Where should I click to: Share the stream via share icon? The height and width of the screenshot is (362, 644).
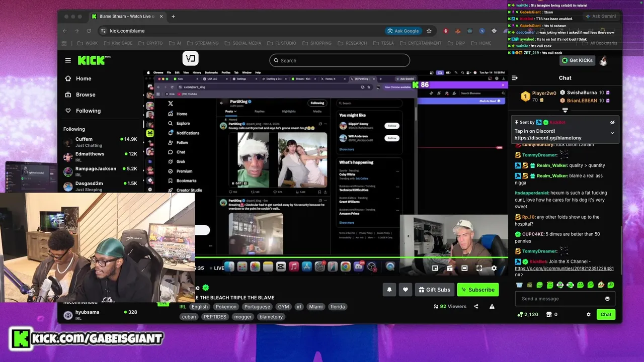[x=476, y=307]
